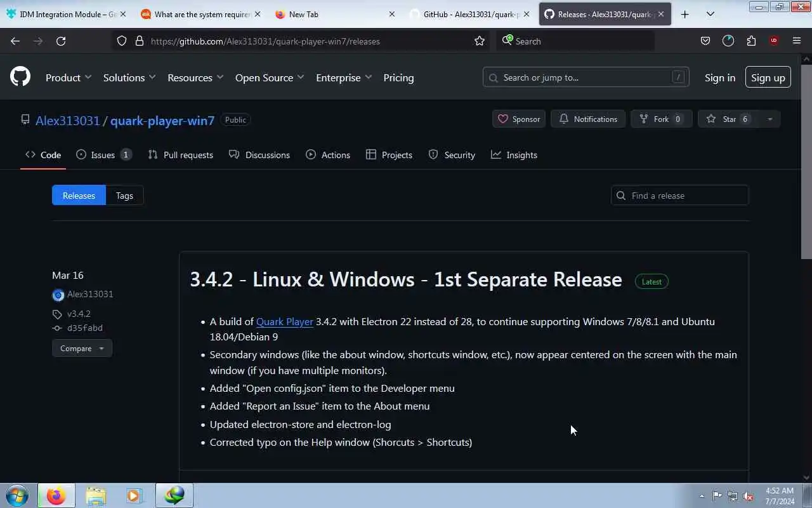812x508 pixels.
Task: Open Insights tab
Action: coord(514,155)
